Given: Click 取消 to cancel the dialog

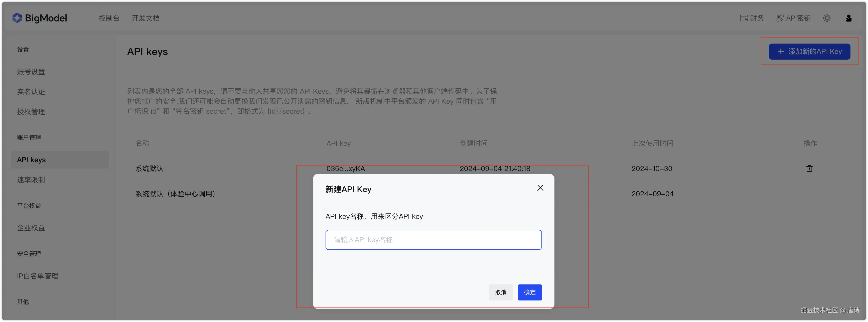Looking at the screenshot, I should click(x=500, y=292).
